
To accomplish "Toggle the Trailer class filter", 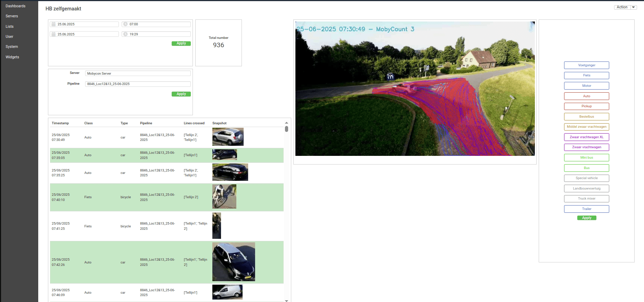I will click(x=587, y=209).
